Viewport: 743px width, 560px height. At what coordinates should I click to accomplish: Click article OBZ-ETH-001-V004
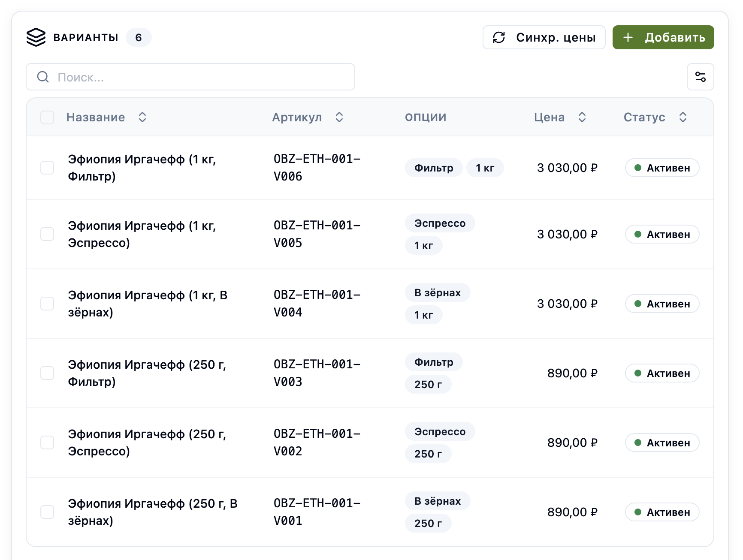tap(317, 304)
